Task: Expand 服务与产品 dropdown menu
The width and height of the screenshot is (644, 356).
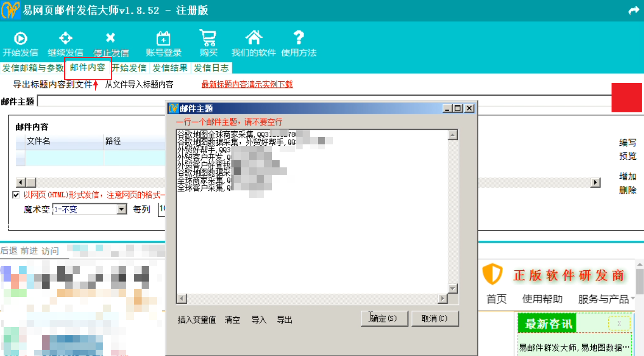Action: [x=607, y=299]
